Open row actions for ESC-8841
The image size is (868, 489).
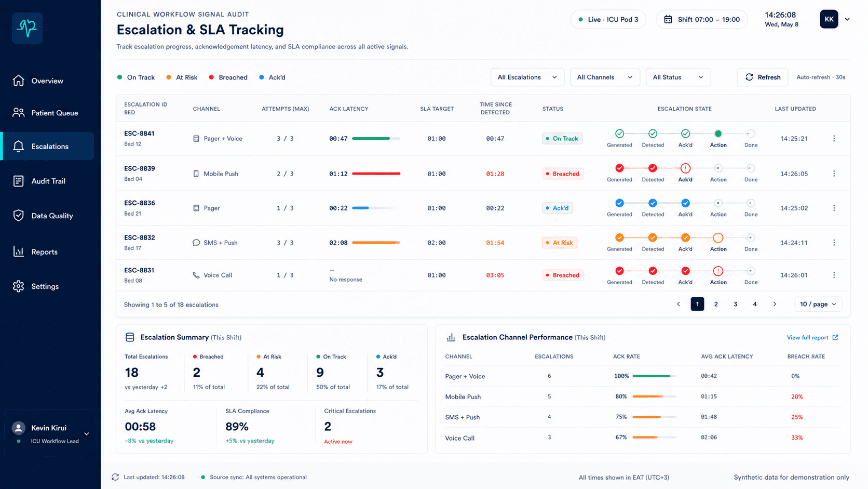(x=834, y=138)
